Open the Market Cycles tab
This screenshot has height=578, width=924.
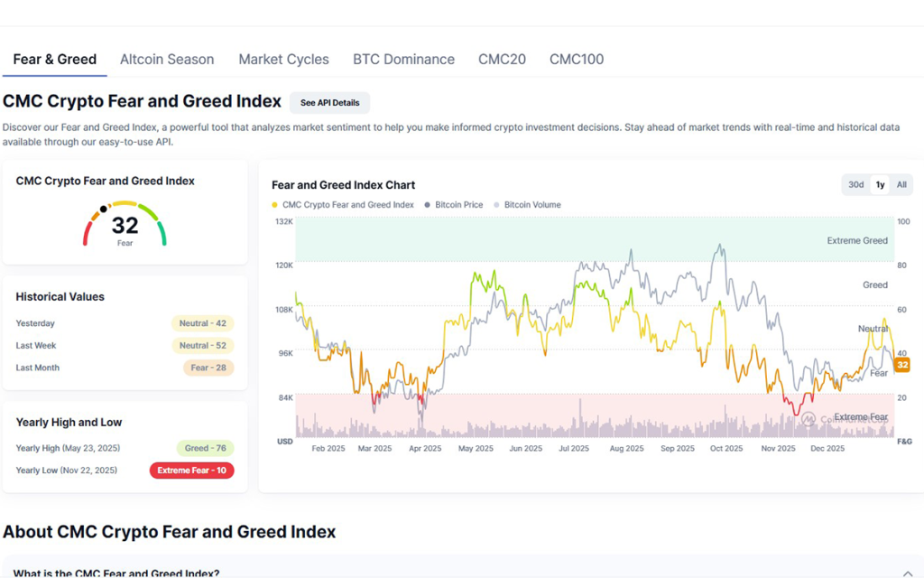pyautogui.click(x=283, y=60)
